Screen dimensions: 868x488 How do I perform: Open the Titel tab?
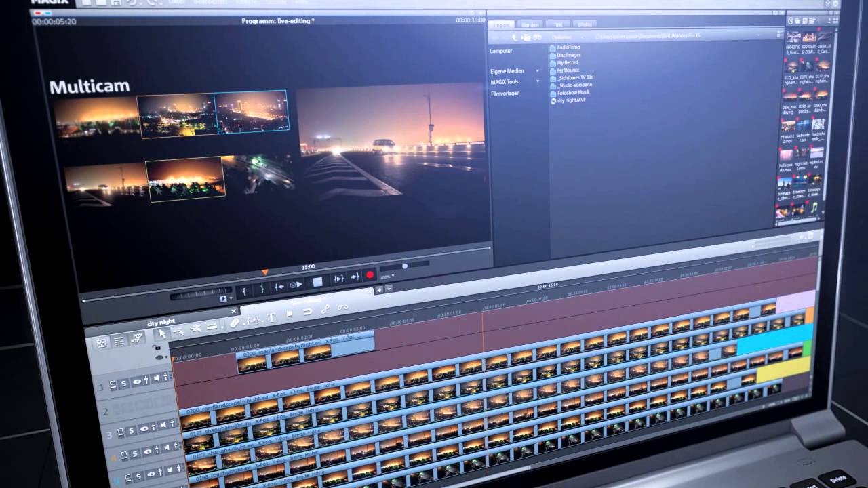[557, 24]
